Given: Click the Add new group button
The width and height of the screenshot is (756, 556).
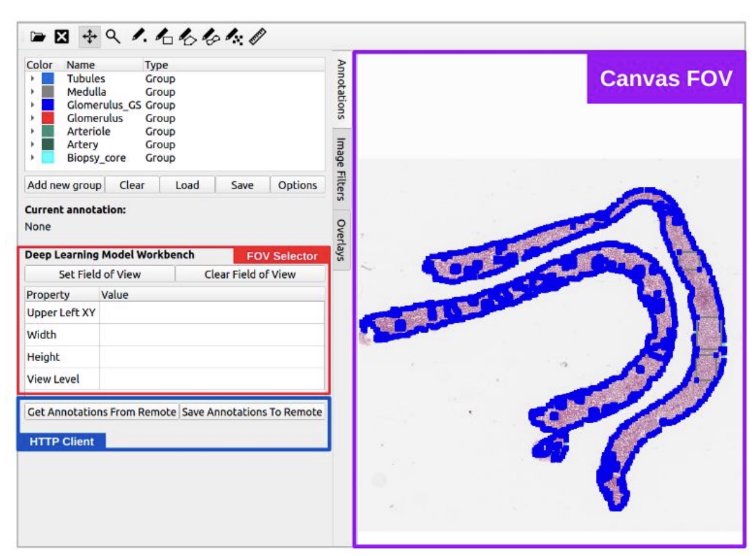Looking at the screenshot, I should pos(65,185).
